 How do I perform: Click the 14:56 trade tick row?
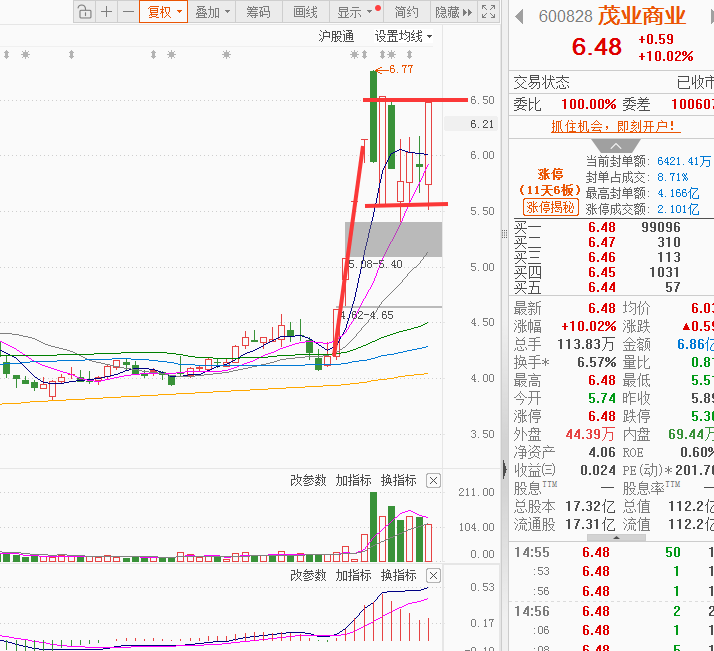click(611, 611)
